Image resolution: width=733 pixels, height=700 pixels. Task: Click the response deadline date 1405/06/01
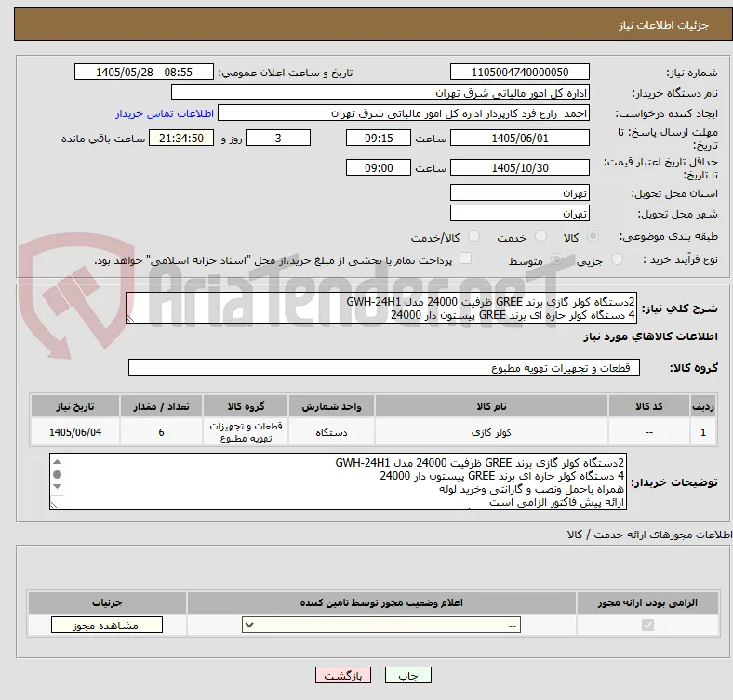pos(520,138)
